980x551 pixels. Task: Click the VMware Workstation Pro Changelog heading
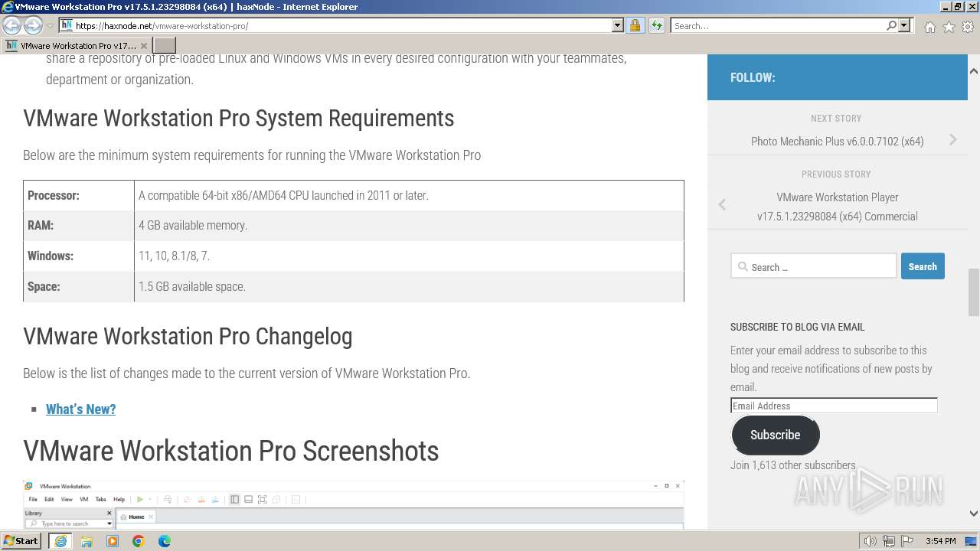click(188, 337)
